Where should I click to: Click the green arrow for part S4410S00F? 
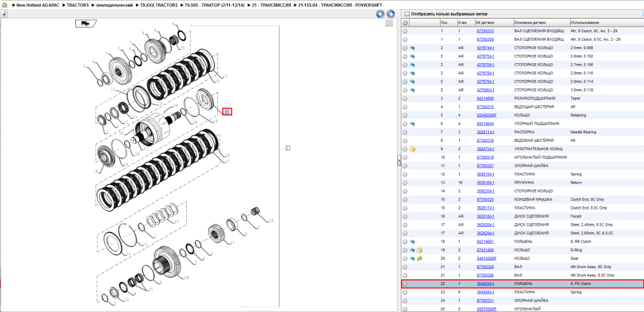pos(420,258)
